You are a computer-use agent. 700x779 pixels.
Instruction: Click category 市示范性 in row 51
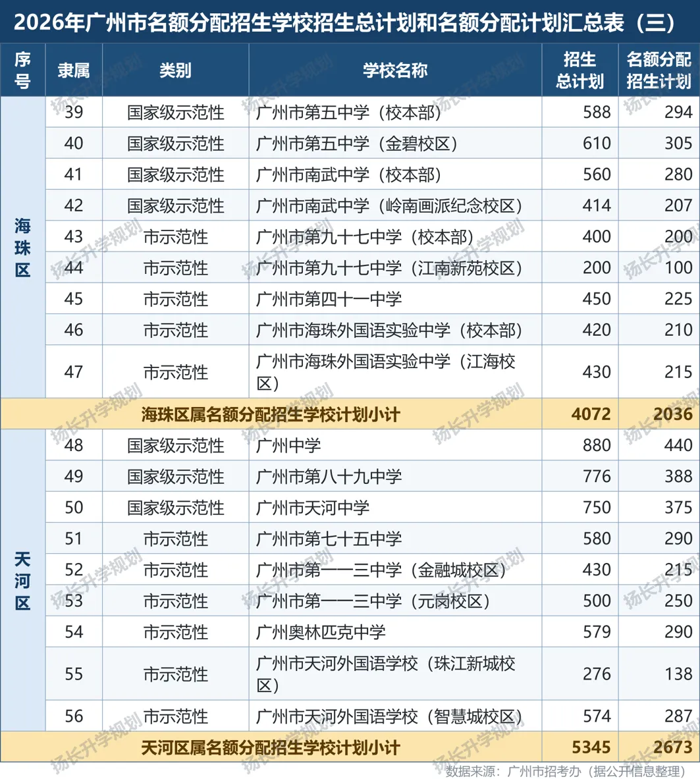(175, 539)
